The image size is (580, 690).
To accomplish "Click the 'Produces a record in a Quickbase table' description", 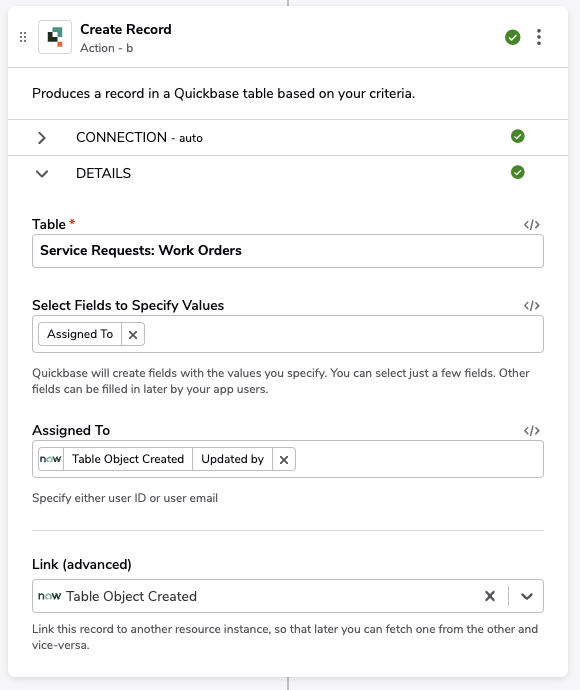I will [x=224, y=94].
